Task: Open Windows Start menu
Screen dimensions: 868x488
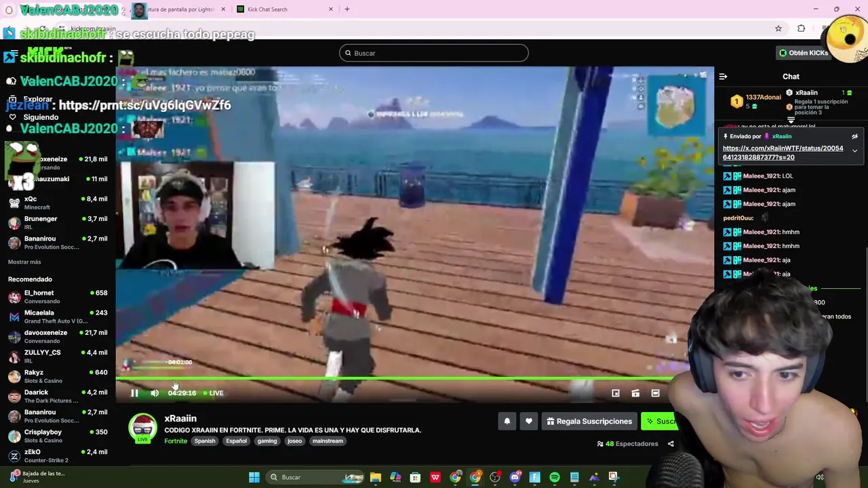Action: [x=254, y=477]
